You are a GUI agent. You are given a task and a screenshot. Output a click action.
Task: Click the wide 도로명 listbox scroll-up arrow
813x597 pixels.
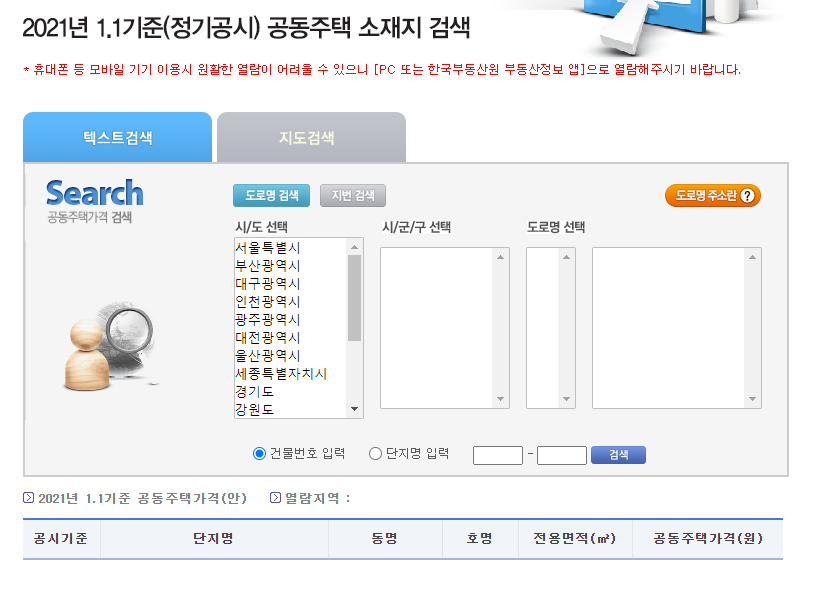[x=752, y=257]
